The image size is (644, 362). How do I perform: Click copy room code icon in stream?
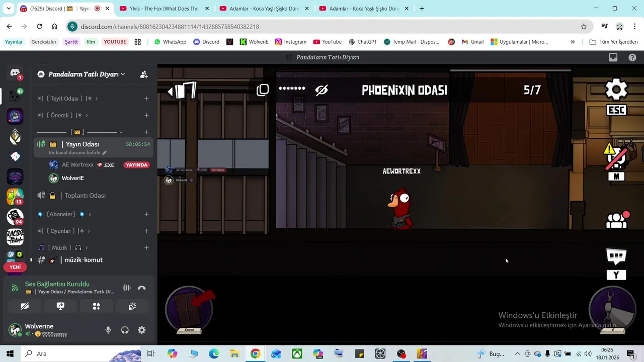[x=263, y=90]
